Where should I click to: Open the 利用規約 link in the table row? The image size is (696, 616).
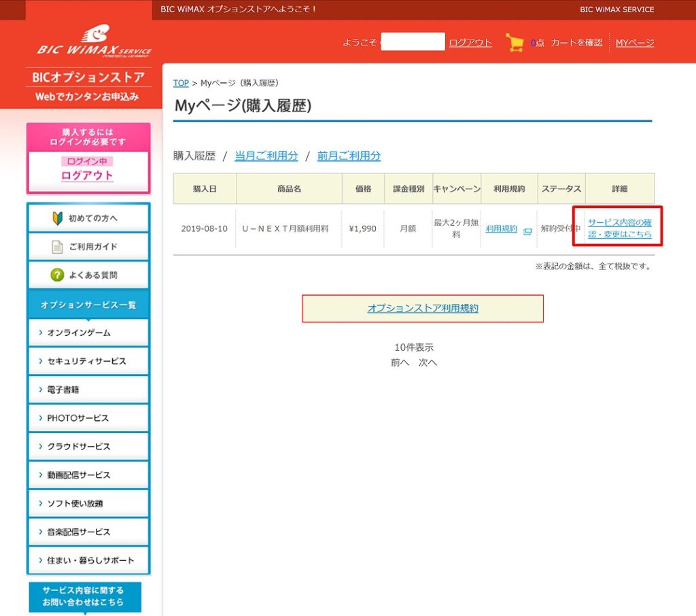(501, 228)
